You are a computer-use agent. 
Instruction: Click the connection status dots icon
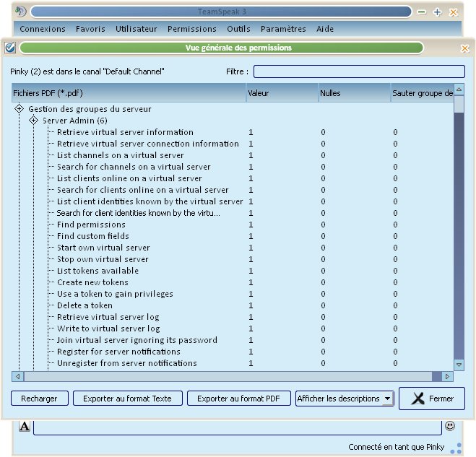[455, 449]
